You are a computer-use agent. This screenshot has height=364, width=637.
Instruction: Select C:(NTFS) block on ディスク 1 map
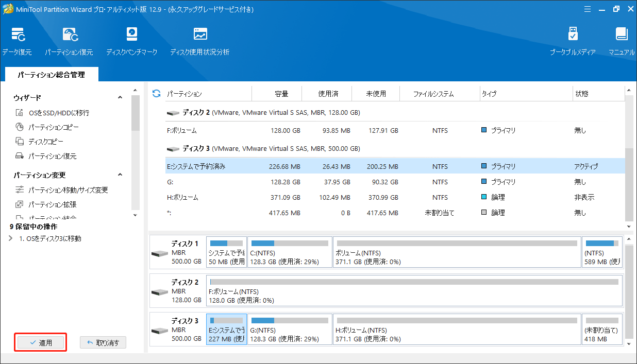[290, 252]
